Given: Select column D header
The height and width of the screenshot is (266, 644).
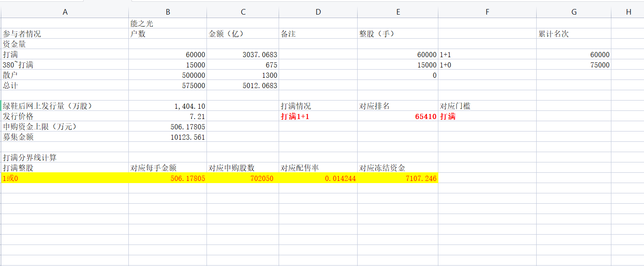Looking at the screenshot, I should (x=318, y=12).
